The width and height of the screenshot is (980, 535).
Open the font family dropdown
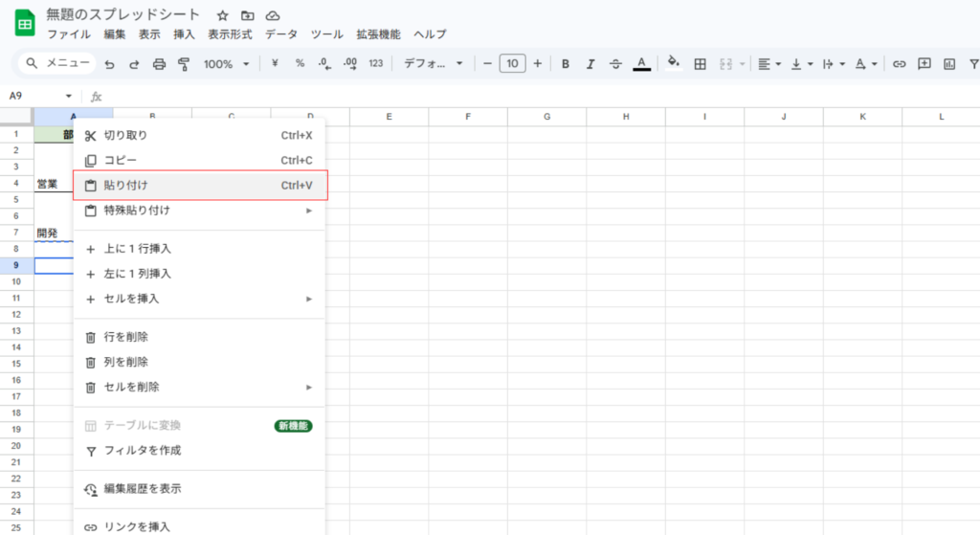433,64
